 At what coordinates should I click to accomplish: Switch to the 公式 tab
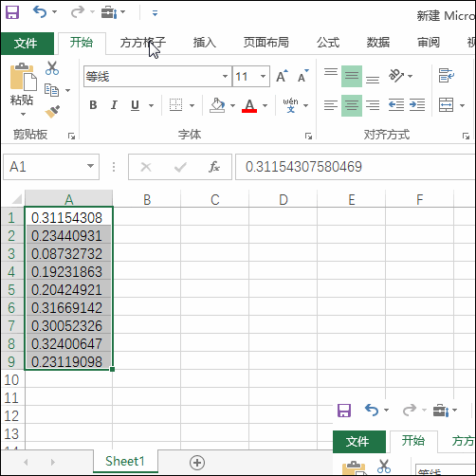pyautogui.click(x=328, y=43)
